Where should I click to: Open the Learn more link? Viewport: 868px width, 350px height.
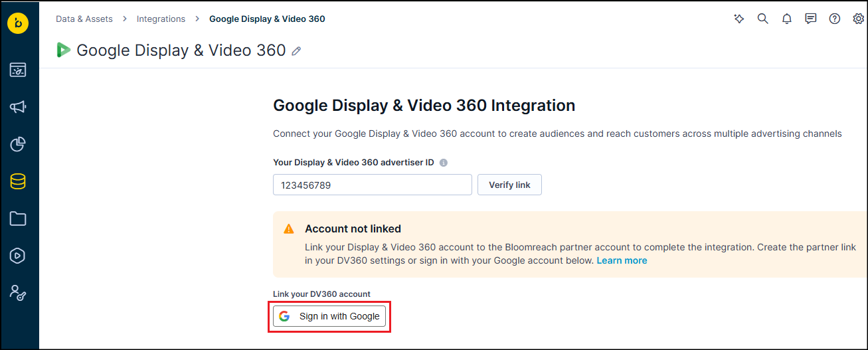pos(622,260)
